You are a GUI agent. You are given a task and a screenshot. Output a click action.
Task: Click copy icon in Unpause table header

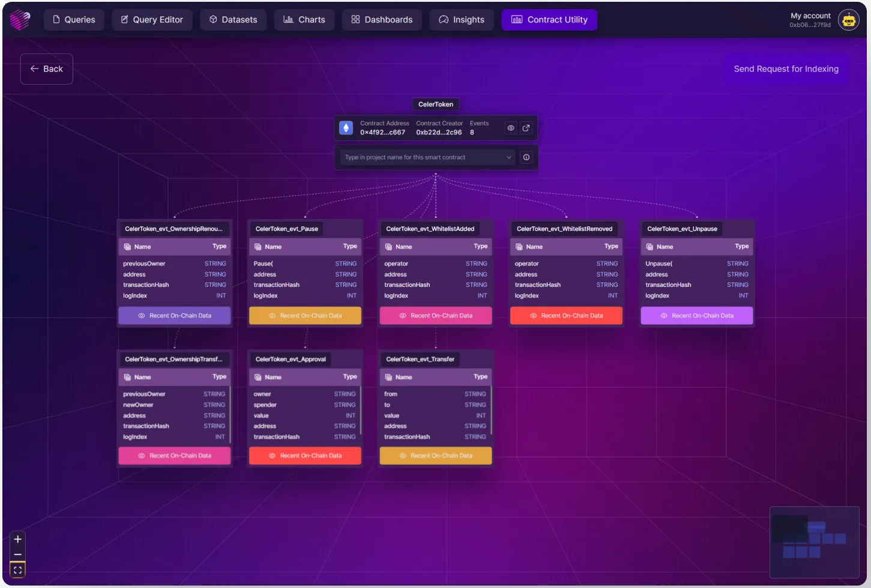pyautogui.click(x=649, y=247)
